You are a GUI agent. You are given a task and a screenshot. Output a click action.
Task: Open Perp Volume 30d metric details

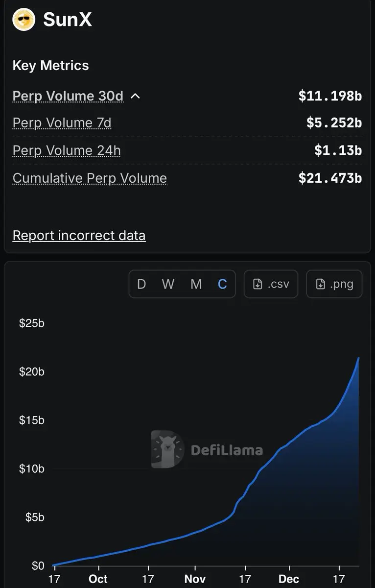pyautogui.click(x=68, y=96)
